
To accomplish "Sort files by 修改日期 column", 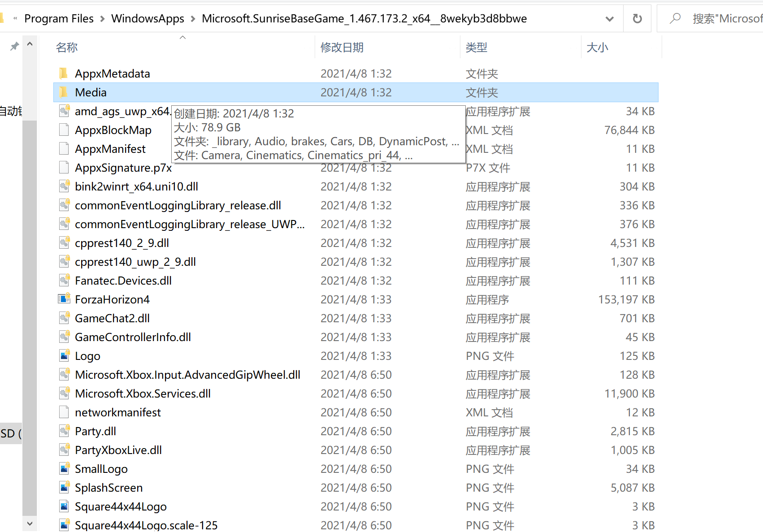I will pyautogui.click(x=342, y=47).
